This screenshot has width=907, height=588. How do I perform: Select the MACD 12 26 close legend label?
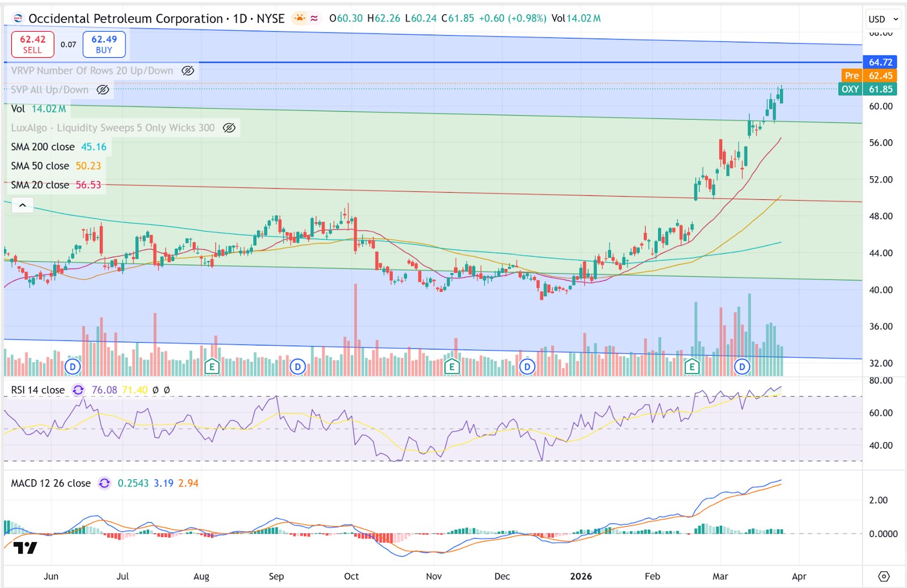tap(51, 483)
